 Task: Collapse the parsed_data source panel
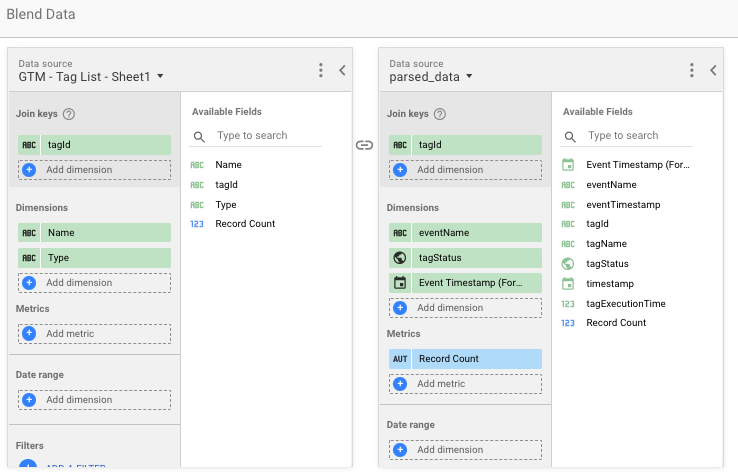point(713,70)
